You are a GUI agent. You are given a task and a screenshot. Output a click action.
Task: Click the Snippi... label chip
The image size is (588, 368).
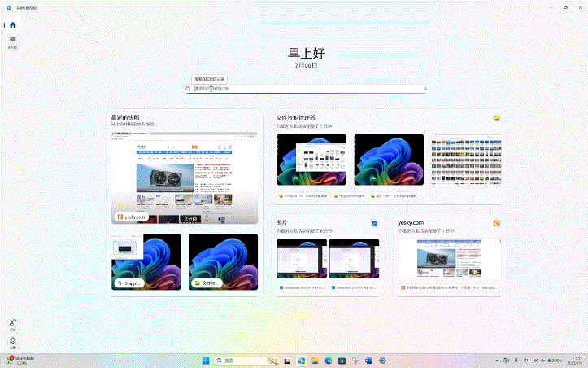point(129,283)
